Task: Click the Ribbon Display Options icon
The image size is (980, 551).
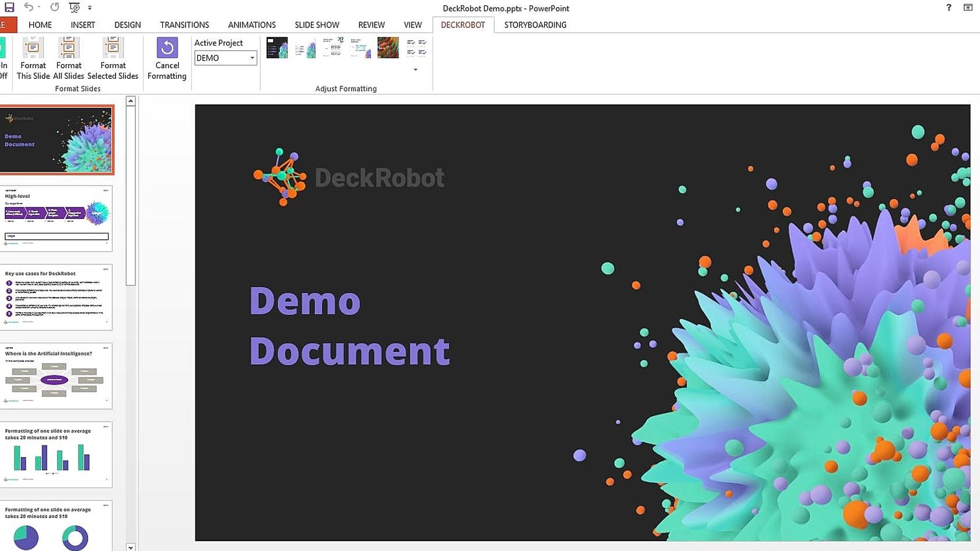Action: [968, 8]
